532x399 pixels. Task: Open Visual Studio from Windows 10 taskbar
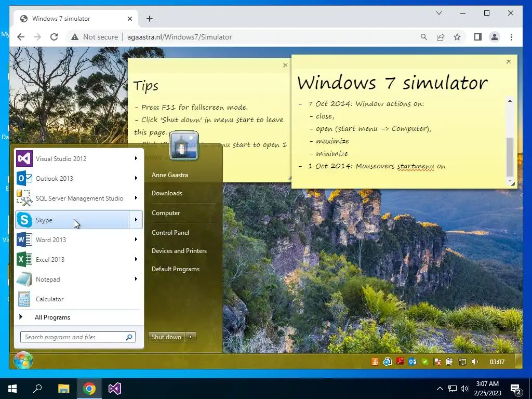(115, 389)
